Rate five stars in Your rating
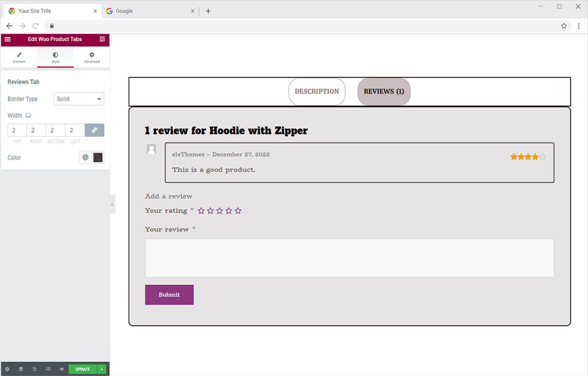588x376 pixels. point(238,211)
